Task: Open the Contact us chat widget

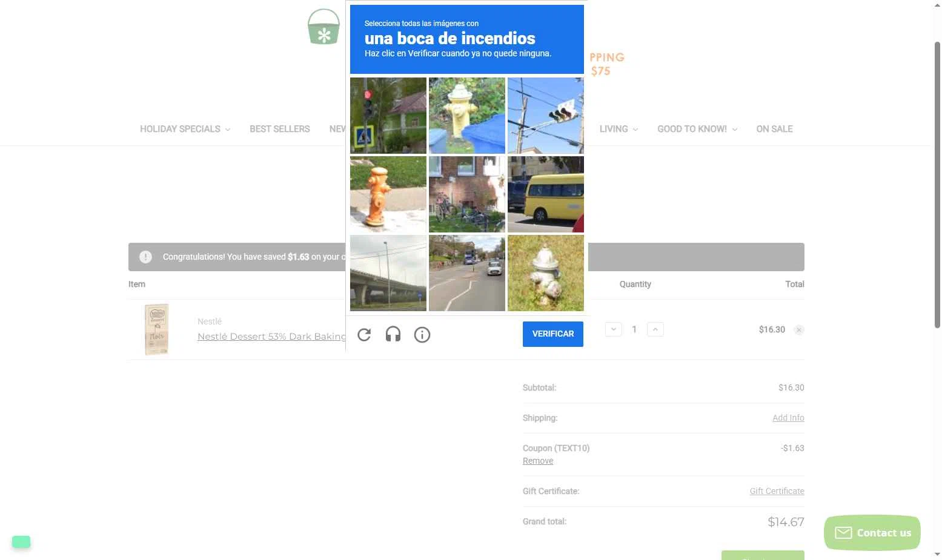Action: click(872, 533)
